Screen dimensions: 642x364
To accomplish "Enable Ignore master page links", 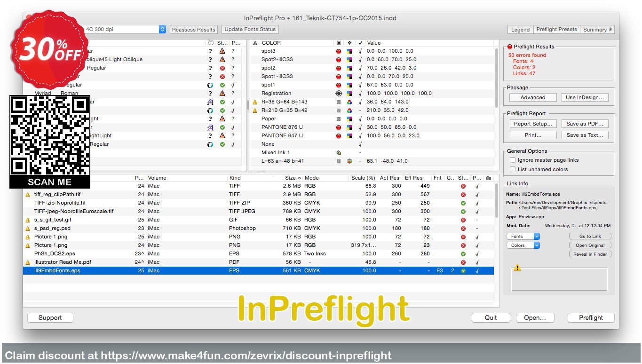I will (x=513, y=160).
